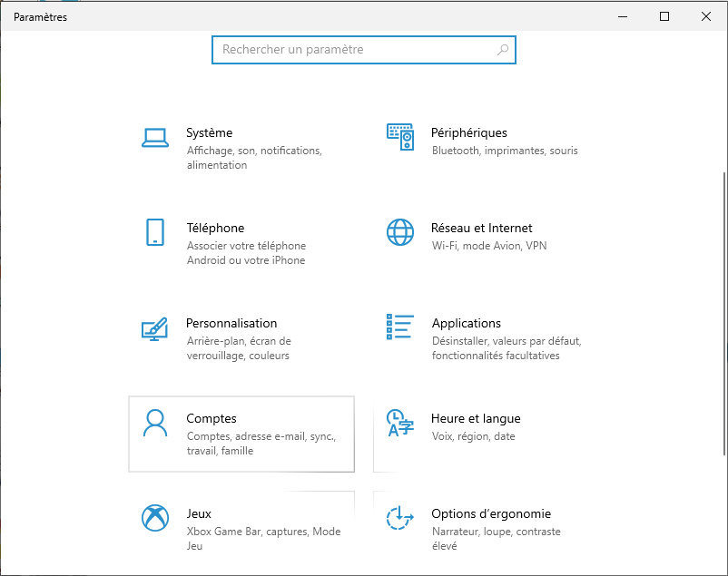Focus the 'Rechercher un paramètre' search box
728x576 pixels.
(x=354, y=50)
